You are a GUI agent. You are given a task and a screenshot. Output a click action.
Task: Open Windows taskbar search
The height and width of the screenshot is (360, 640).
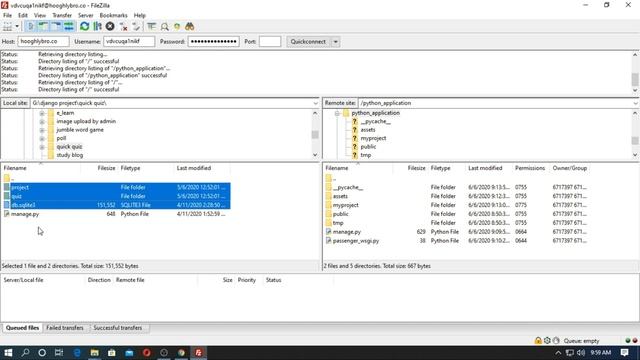pyautogui.click(x=25, y=353)
